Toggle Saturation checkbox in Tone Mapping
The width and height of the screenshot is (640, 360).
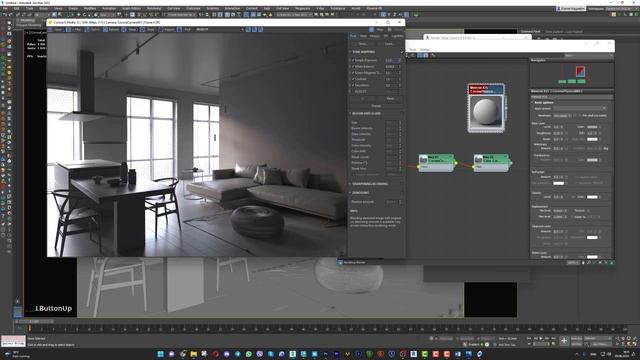point(353,85)
